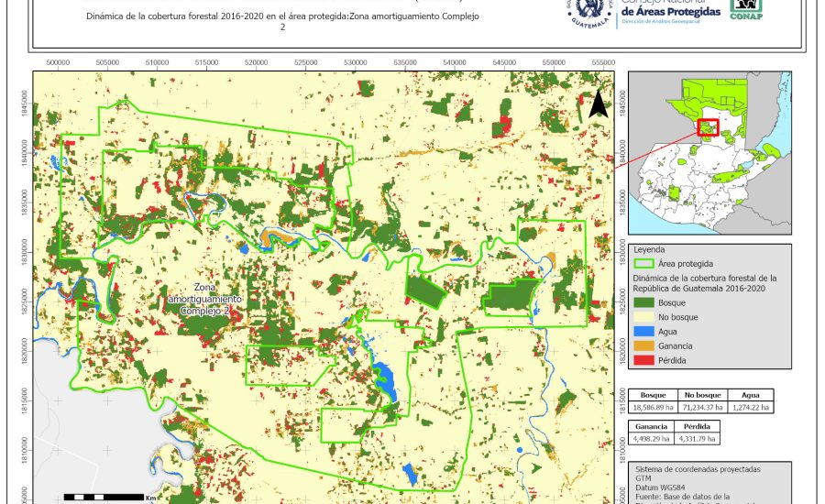
Task: Click the north arrow on the map
Action: click(599, 104)
